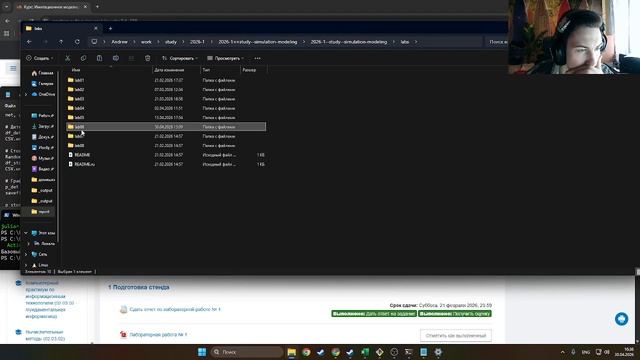
Task: Click the Explorer search box
Action: point(497,42)
